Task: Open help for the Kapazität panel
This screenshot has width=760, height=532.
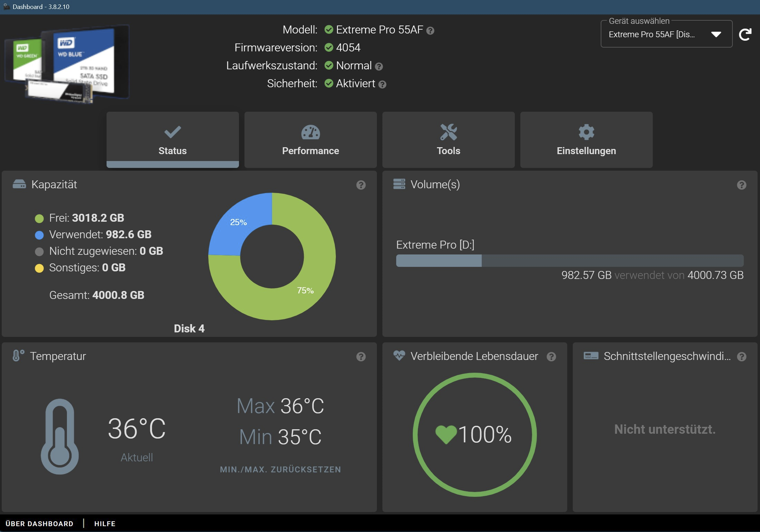Action: [361, 185]
